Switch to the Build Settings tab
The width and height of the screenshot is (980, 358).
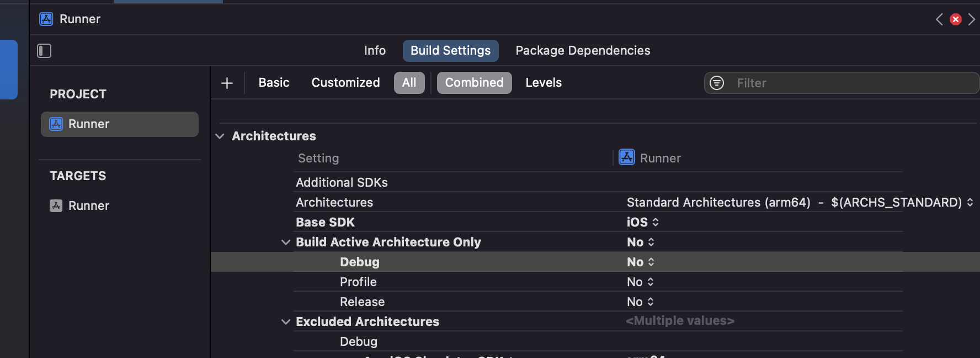point(451,51)
